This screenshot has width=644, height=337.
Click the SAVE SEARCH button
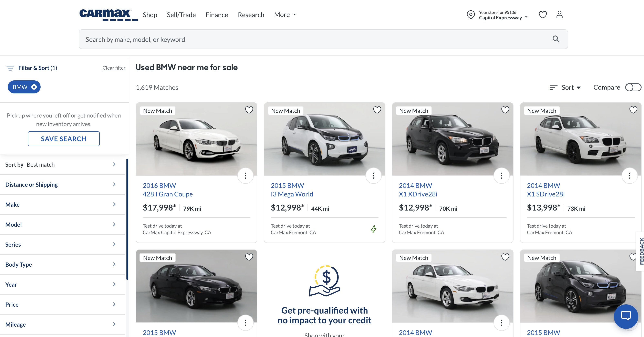(x=63, y=139)
